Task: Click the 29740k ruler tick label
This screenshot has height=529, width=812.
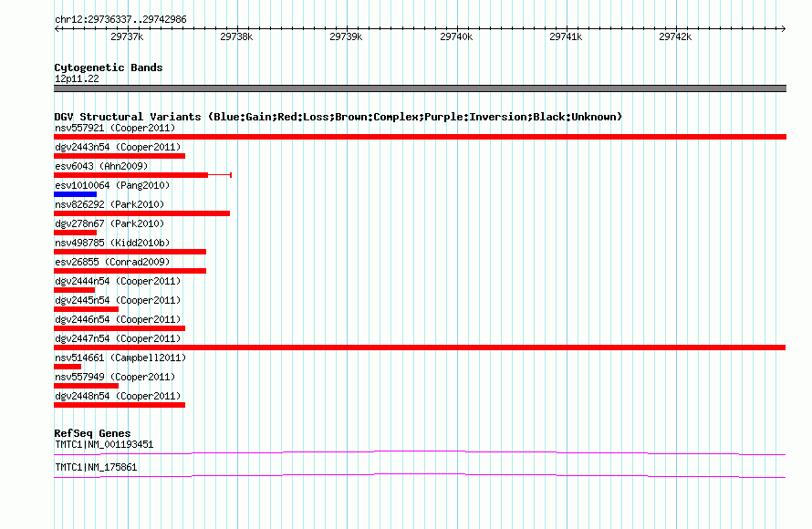Action: pyautogui.click(x=455, y=36)
